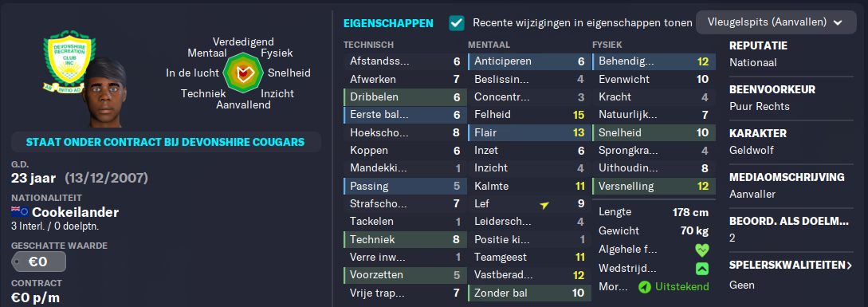Click the Technisch column header
The height and width of the screenshot is (307, 868).
(369, 45)
